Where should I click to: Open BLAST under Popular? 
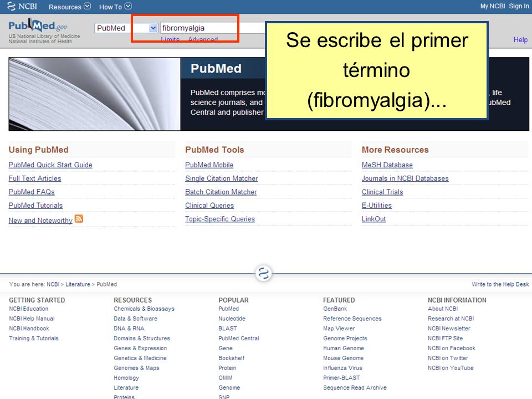(228, 329)
